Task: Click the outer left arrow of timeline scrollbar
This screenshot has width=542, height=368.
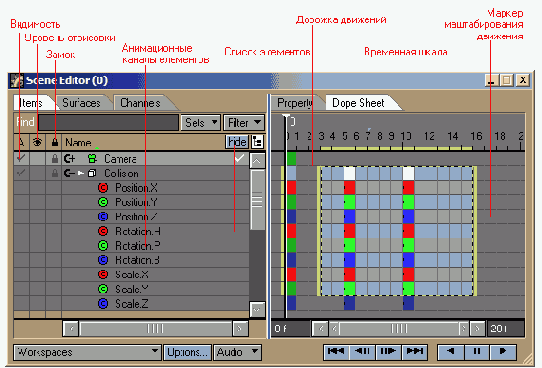Action: [x=320, y=329]
